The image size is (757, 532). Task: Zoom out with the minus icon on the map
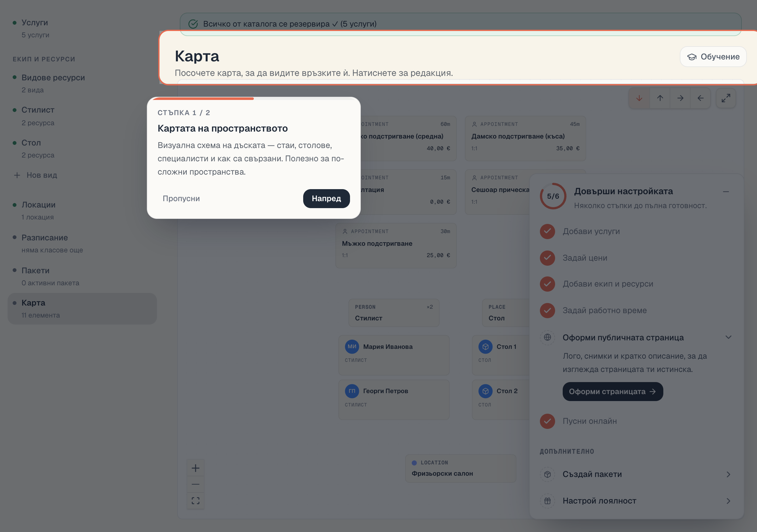[x=196, y=484]
